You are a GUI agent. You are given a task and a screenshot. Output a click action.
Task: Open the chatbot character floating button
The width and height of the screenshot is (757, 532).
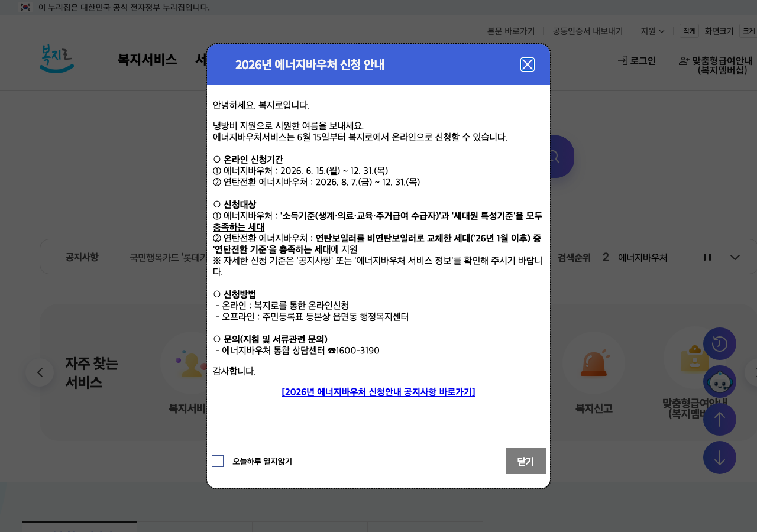[720, 382]
